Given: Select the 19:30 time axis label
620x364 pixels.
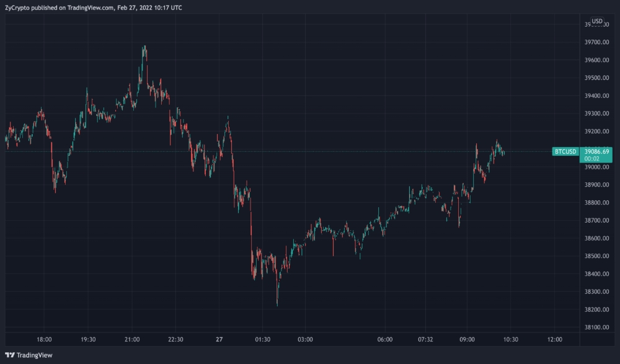Looking at the screenshot, I should point(88,339).
